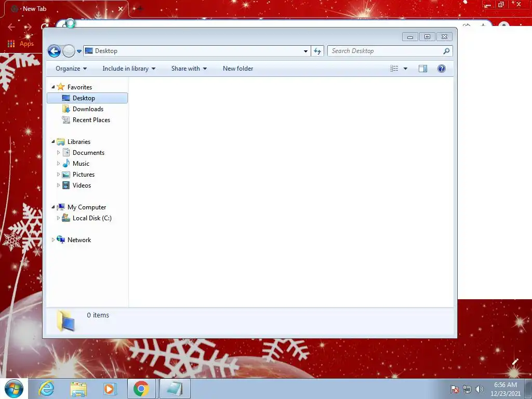
Task: Change your view icon button
Action: point(394,69)
